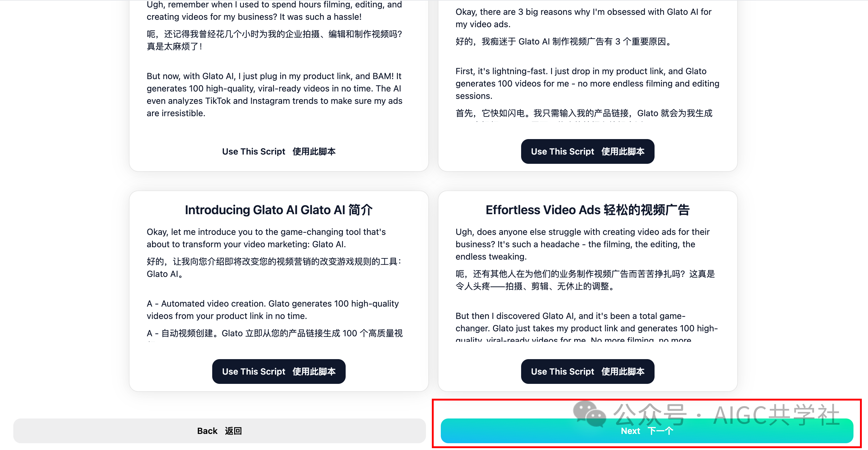Click the 'Okay, let me introduce you' paragraph
Screen dimensions: 868x450
(266, 238)
